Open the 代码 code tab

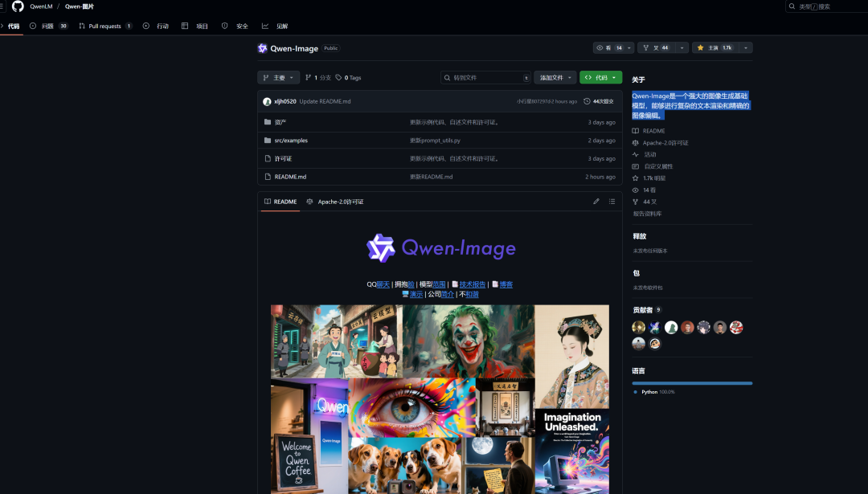click(x=12, y=26)
